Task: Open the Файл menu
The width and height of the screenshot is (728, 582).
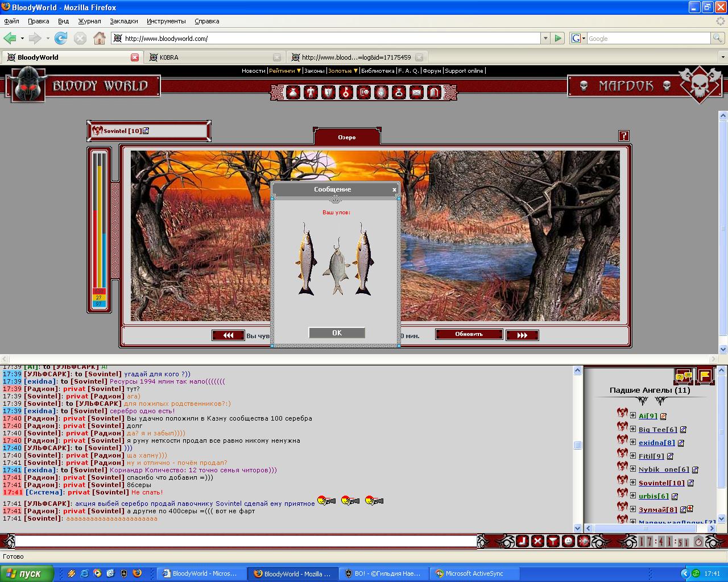Action: 12,21
